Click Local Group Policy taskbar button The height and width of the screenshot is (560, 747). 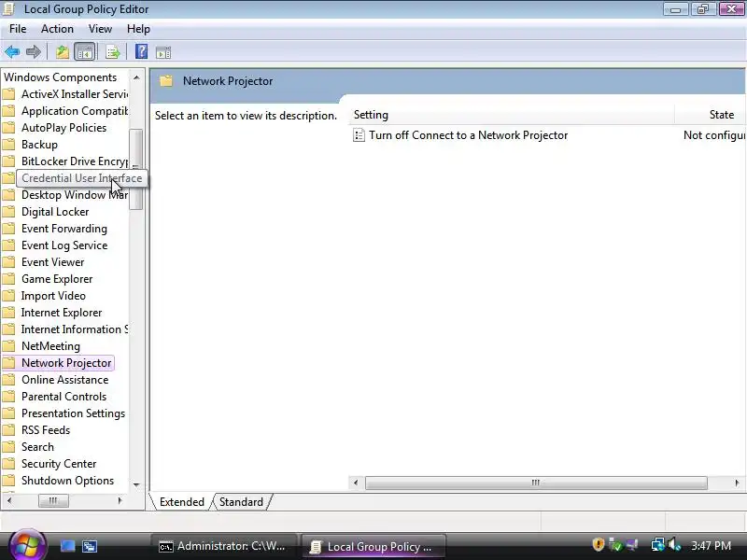click(373, 547)
